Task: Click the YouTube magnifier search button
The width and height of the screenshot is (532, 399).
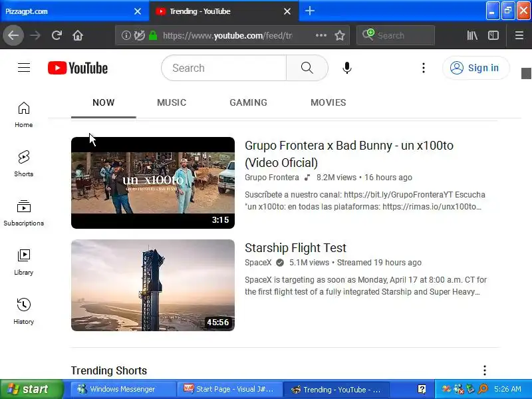Action: 307,68
